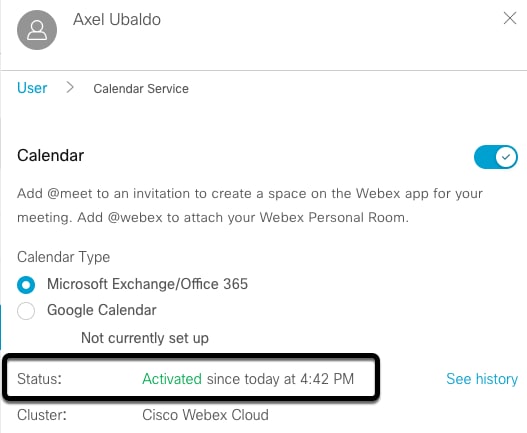This screenshot has width=527, height=433.
Task: Click the Google Calendar label text
Action: coord(102,310)
